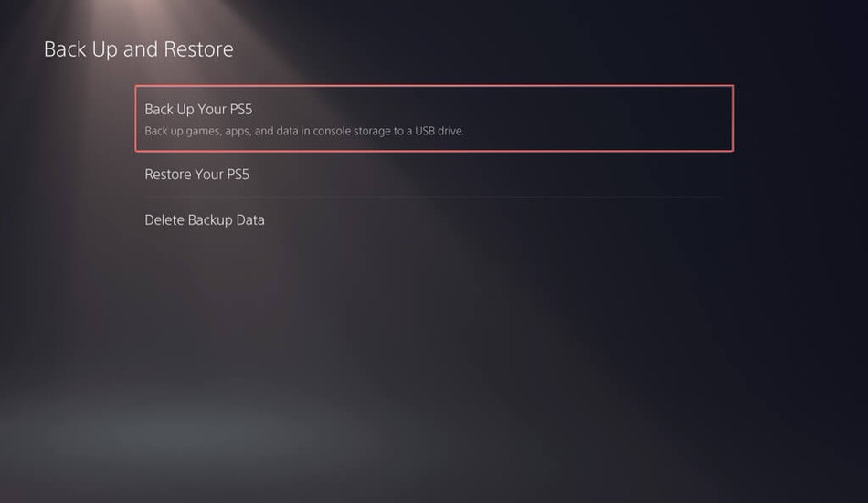Move focus to the Delete Backup Data row
Image resolution: width=868 pixels, height=503 pixels.
(434, 219)
